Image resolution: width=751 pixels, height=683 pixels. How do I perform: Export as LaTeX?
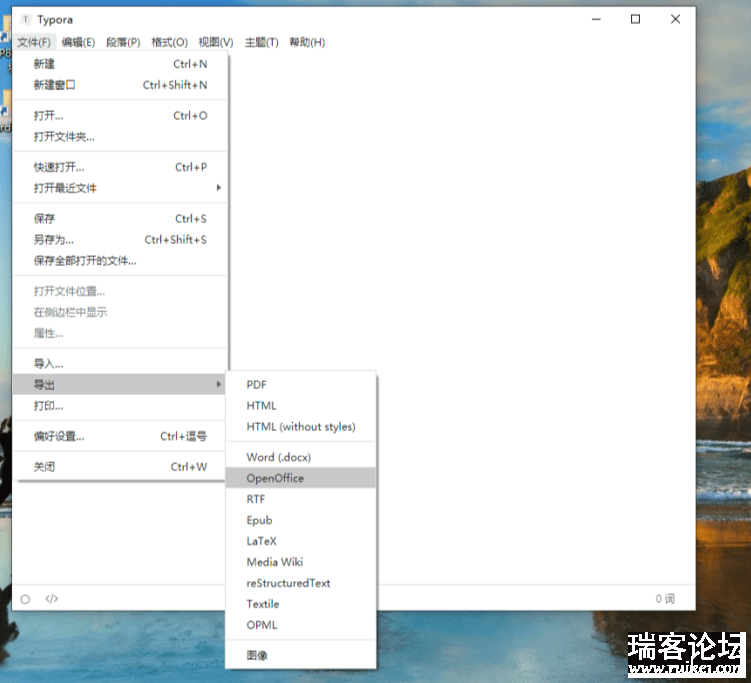point(301,541)
